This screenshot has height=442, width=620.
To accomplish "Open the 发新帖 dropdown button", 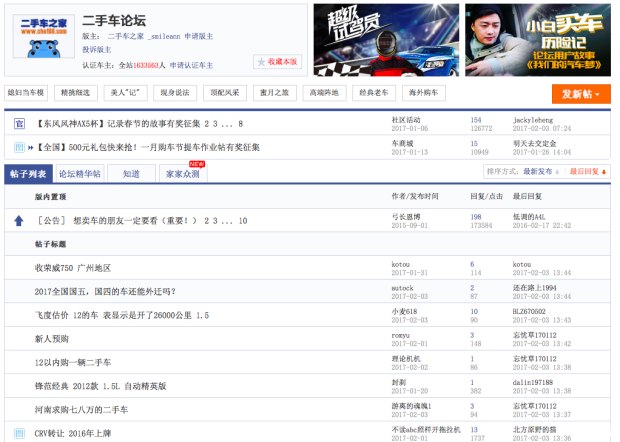I will pyautogui.click(x=581, y=94).
